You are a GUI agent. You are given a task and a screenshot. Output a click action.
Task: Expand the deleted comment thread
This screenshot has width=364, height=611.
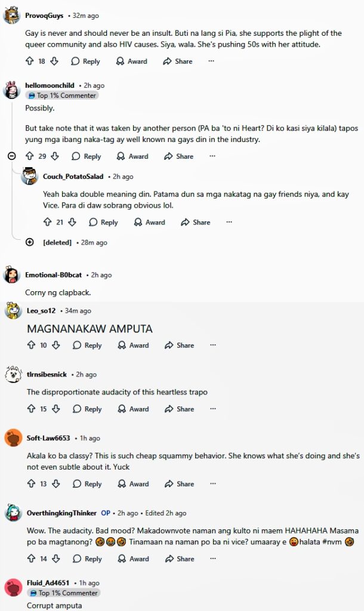(29, 242)
